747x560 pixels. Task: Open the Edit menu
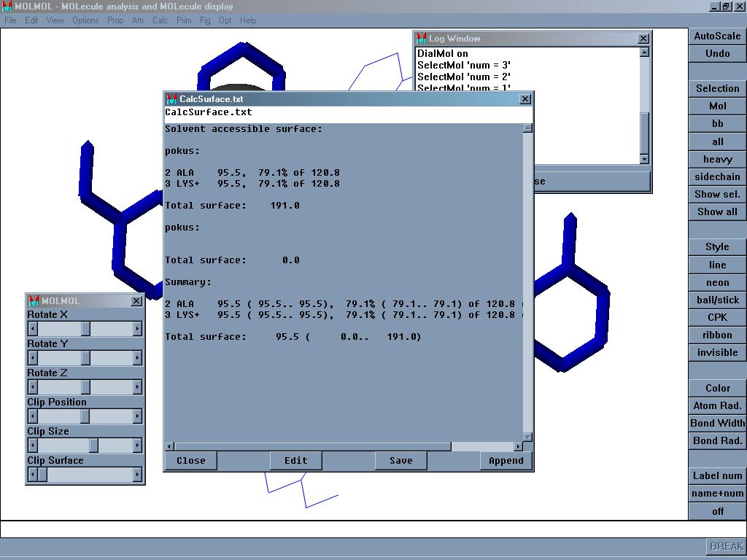point(31,20)
